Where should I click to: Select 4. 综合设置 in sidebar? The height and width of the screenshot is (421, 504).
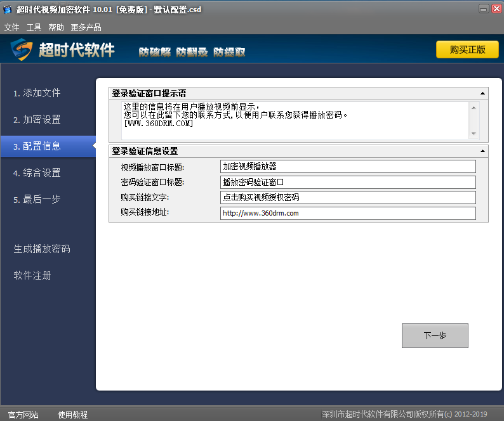click(37, 173)
